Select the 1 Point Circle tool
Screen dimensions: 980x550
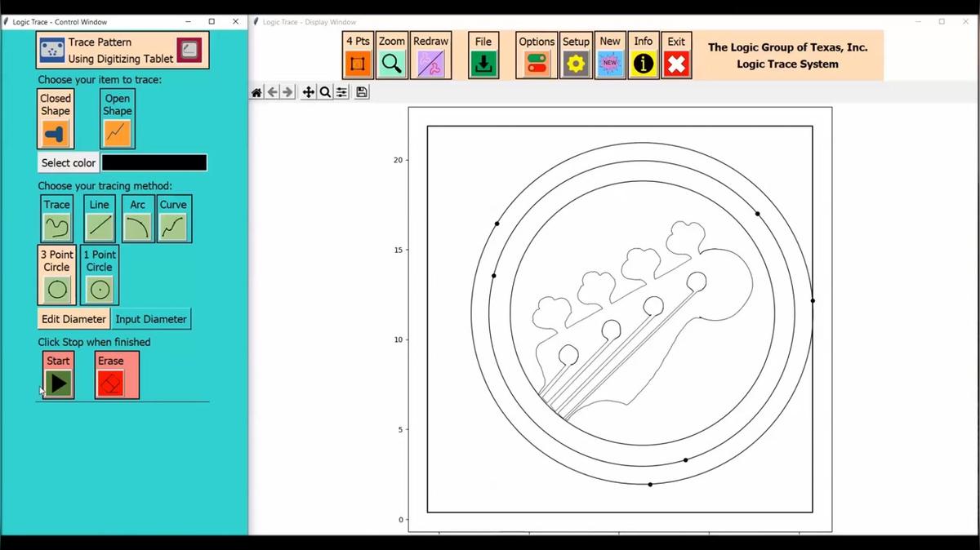pyautogui.click(x=100, y=276)
